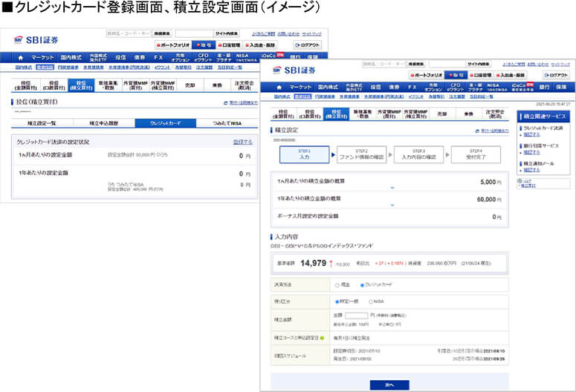Screen dimensions: 576x392
Task: Click ログアウト button in the left window
Action: (x=308, y=45)
